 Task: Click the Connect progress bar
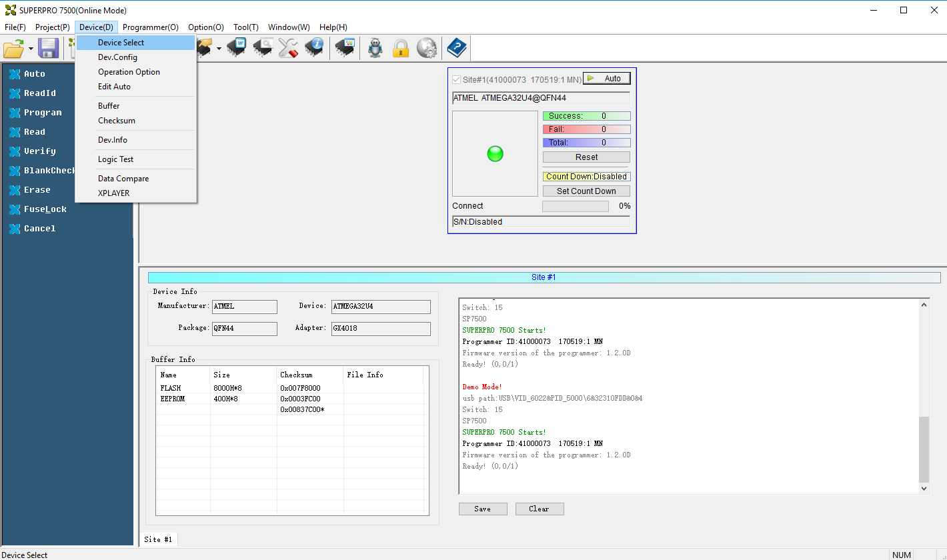click(575, 207)
